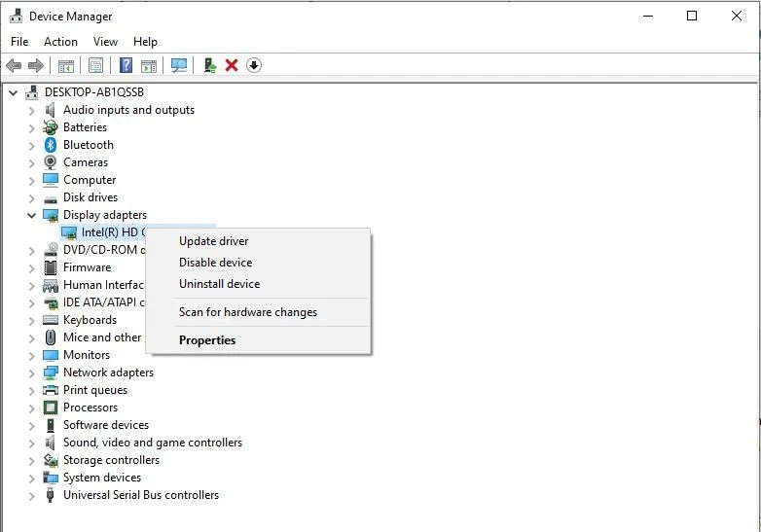This screenshot has width=761, height=532.
Task: Open the Properties sheet toolbar icon
Action: [x=95, y=65]
